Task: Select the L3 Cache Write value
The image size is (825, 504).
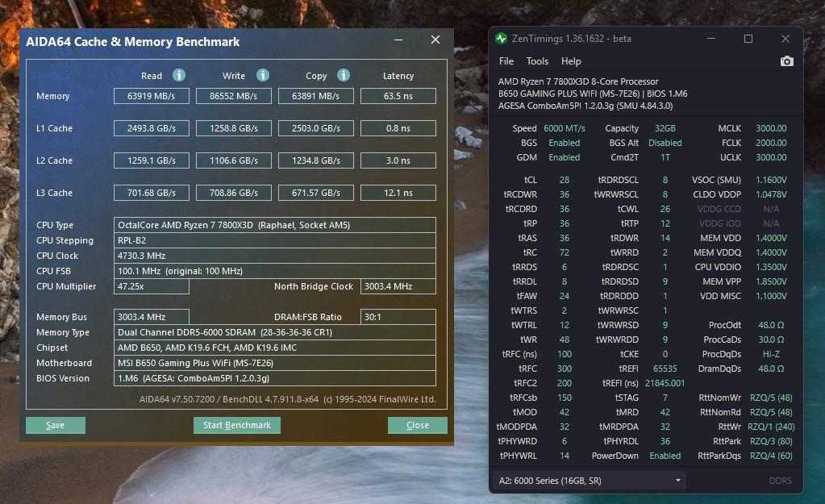Action: pos(234,193)
